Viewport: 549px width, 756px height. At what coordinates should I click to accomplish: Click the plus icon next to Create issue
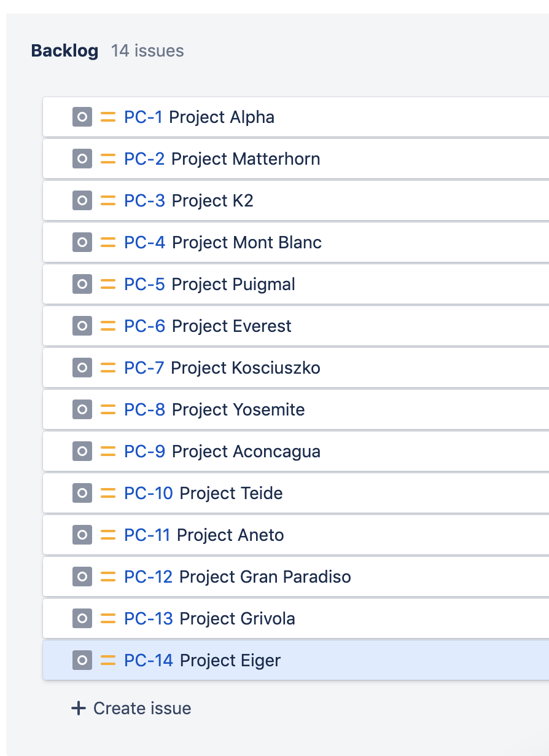pyautogui.click(x=78, y=708)
